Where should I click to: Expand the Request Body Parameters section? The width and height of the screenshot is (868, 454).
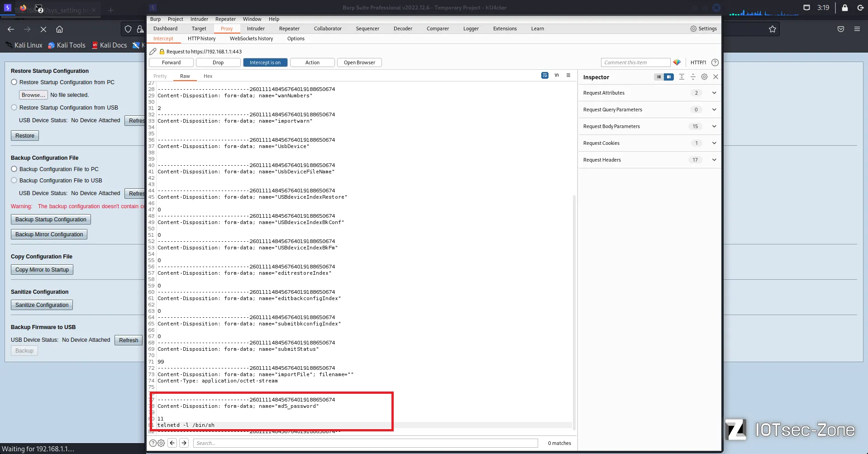(x=649, y=126)
